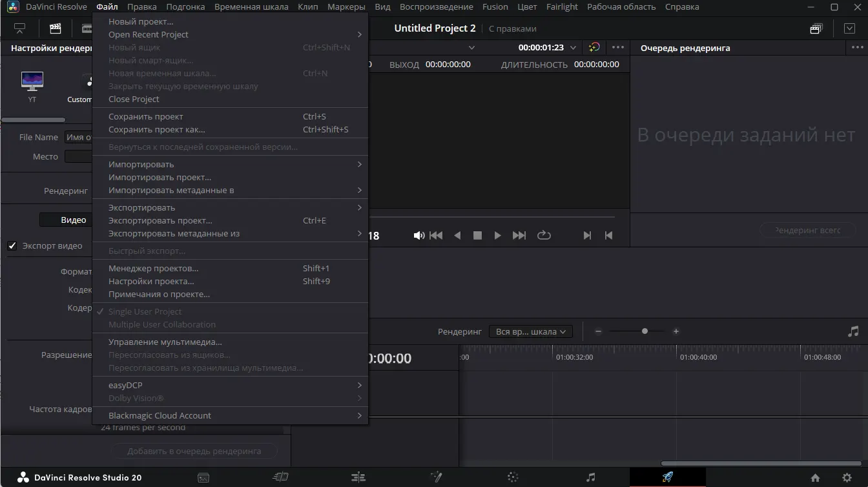This screenshot has height=487, width=868.
Task: Click the Видео tab button
Action: click(73, 220)
